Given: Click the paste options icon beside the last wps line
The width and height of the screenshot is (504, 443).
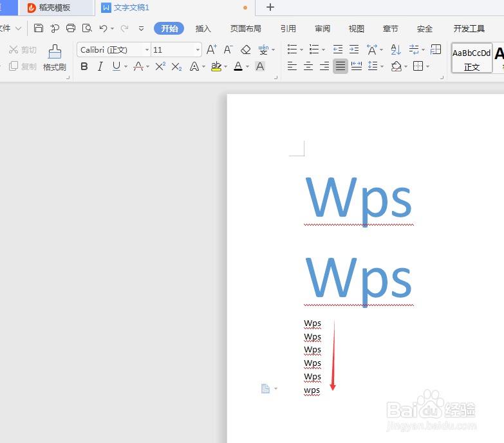Looking at the screenshot, I should tap(265, 389).
